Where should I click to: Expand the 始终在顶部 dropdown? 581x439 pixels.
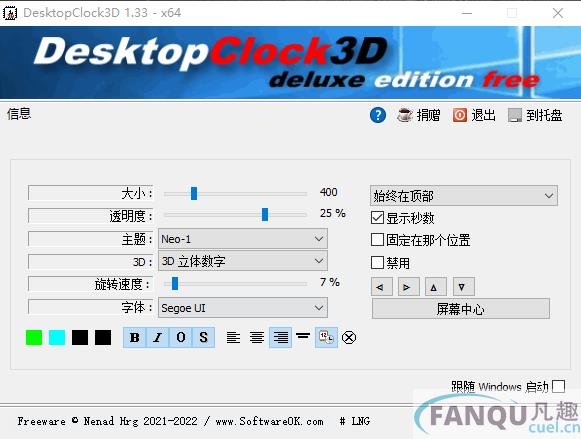464,196
